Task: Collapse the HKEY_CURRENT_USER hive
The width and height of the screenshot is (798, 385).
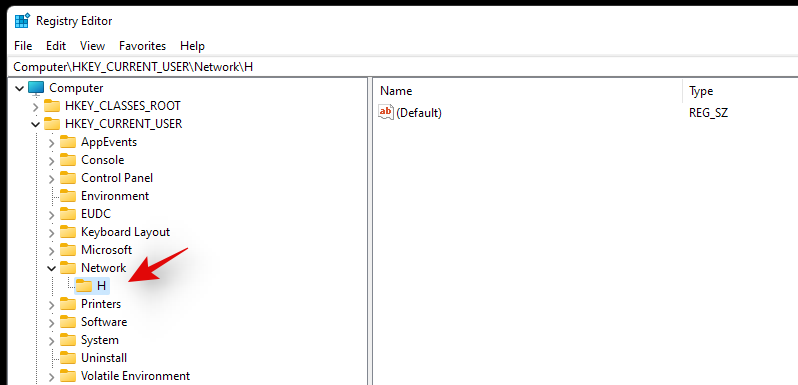Action: [36, 124]
